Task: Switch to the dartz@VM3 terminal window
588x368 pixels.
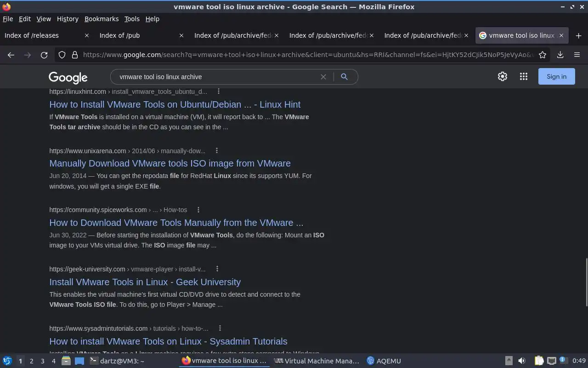Action: 132,361
